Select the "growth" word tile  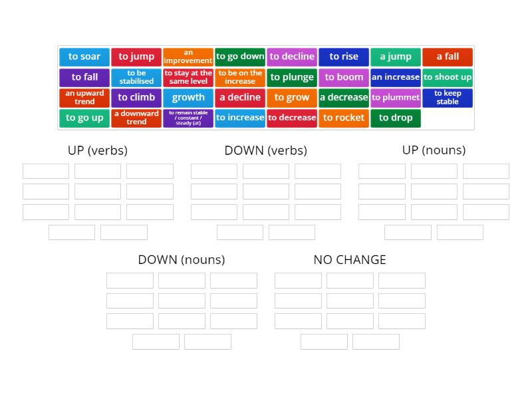(x=188, y=97)
